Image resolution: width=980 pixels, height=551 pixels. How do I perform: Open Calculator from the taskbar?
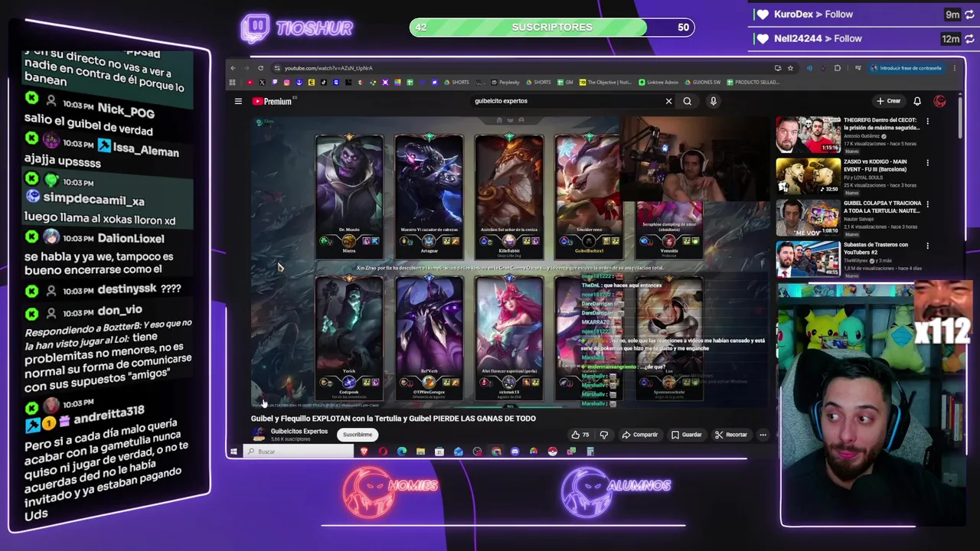[x=590, y=452]
